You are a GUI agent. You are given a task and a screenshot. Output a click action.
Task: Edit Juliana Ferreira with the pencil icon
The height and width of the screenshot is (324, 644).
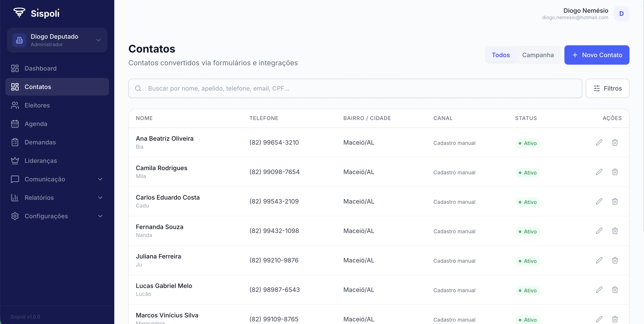[599, 260]
